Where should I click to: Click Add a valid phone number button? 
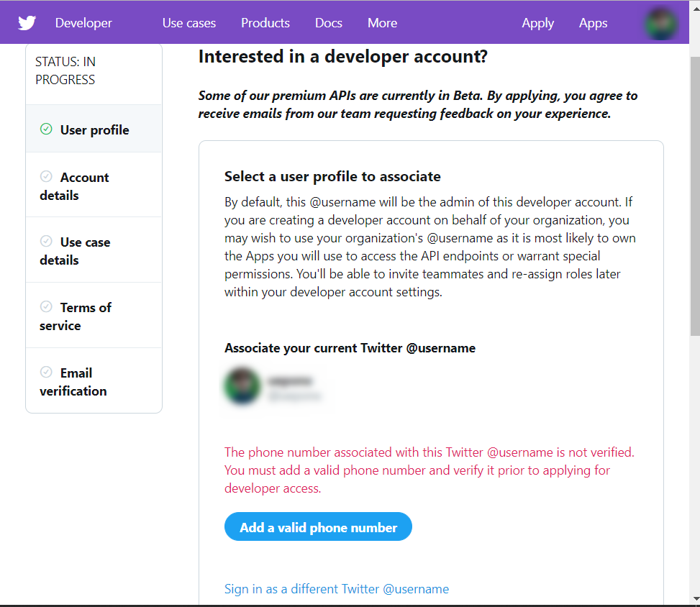pyautogui.click(x=318, y=527)
